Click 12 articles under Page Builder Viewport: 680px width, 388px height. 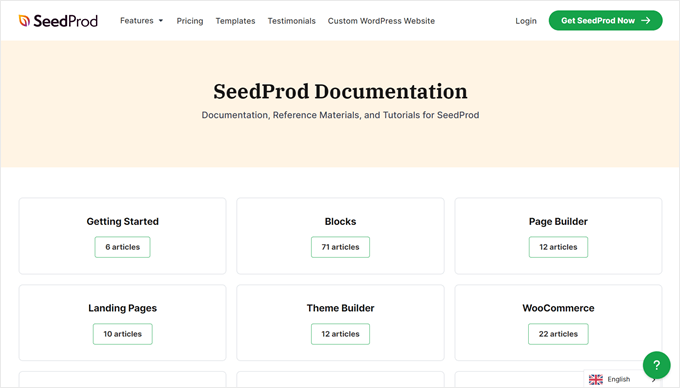point(558,247)
